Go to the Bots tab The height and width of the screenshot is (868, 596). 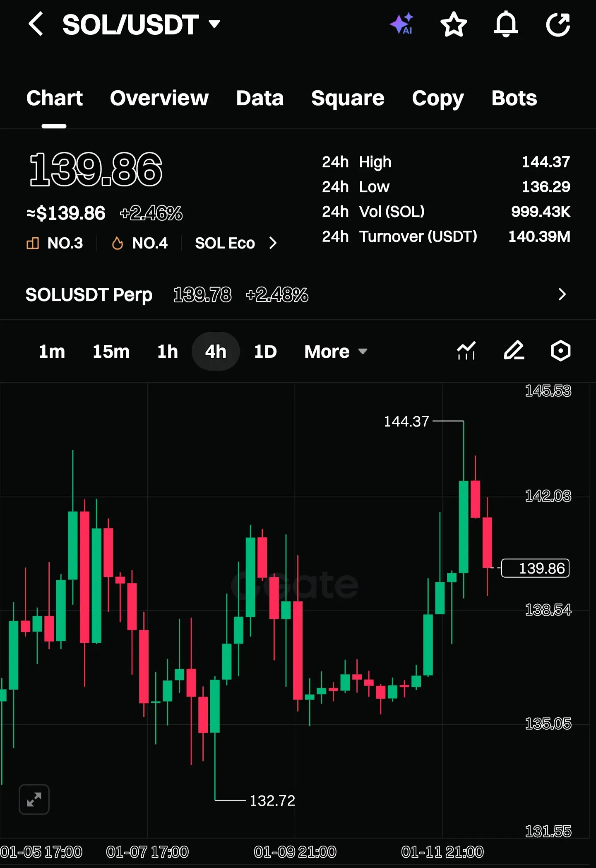tap(514, 98)
